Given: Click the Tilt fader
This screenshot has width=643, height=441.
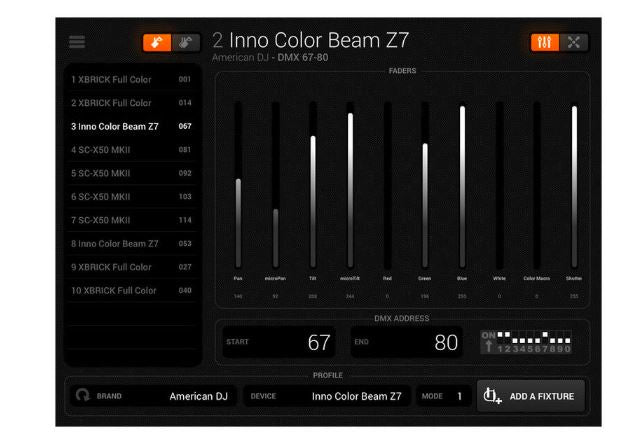Looking at the screenshot, I should tap(313, 185).
